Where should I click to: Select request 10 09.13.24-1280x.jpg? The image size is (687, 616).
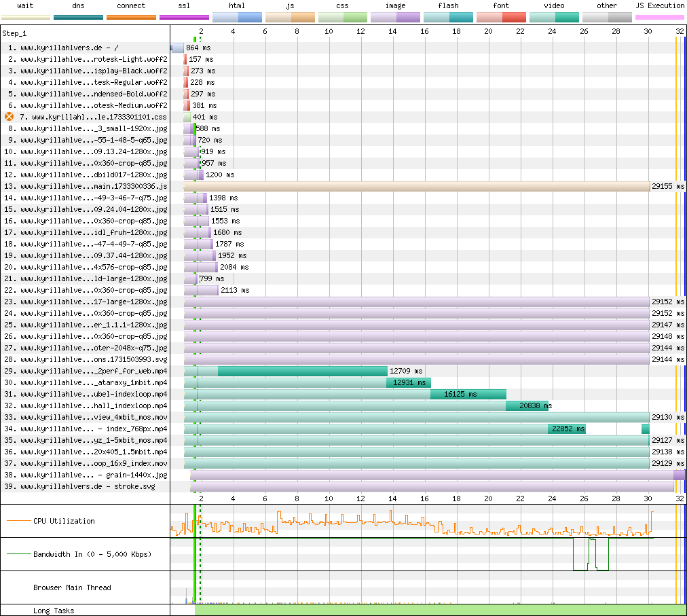coord(86,151)
